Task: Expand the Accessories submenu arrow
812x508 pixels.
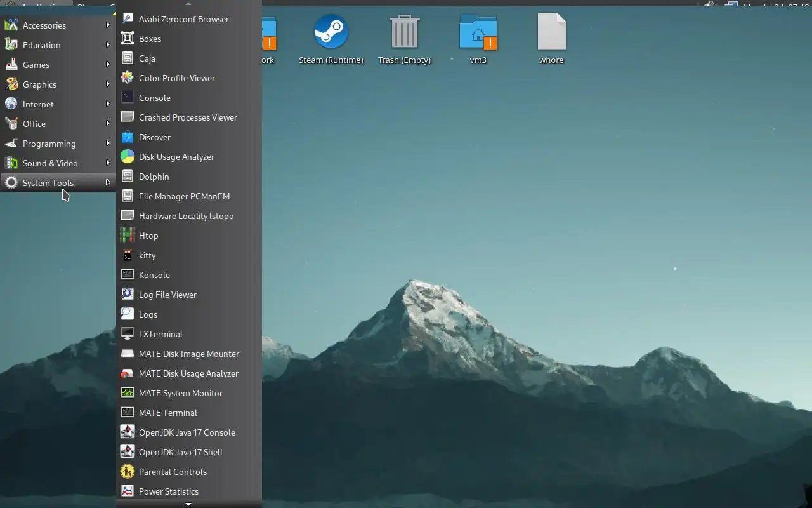Action: [x=108, y=25]
